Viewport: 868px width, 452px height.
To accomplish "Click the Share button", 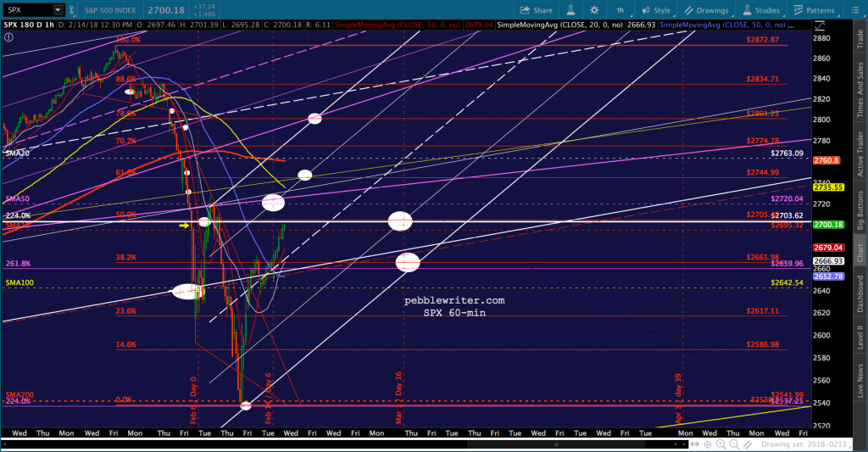I will [536, 10].
